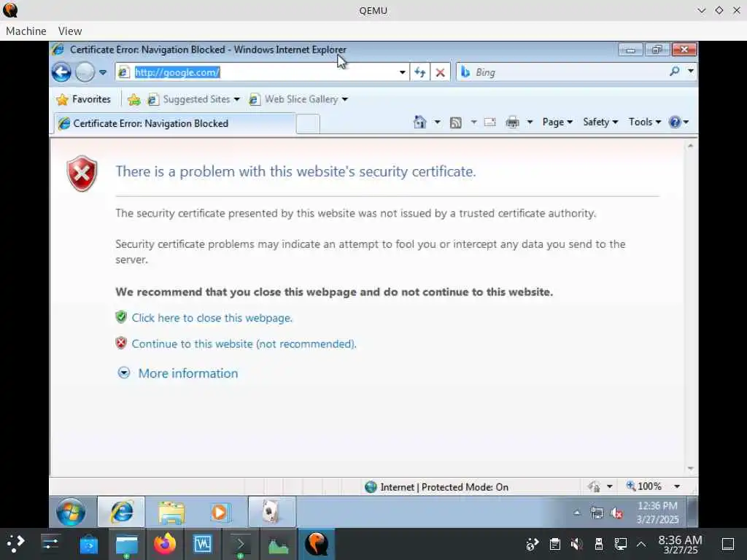Open the Tools menu

click(x=645, y=122)
